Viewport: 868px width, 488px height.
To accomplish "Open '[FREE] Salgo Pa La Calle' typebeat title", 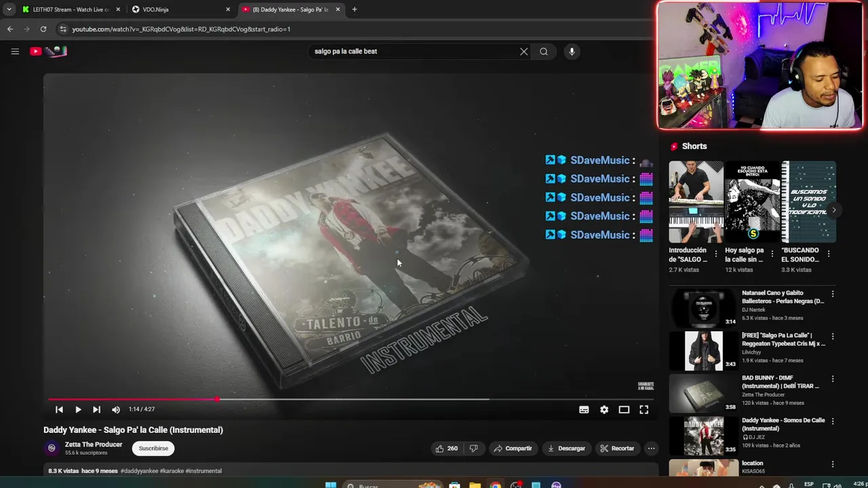I will point(783,340).
